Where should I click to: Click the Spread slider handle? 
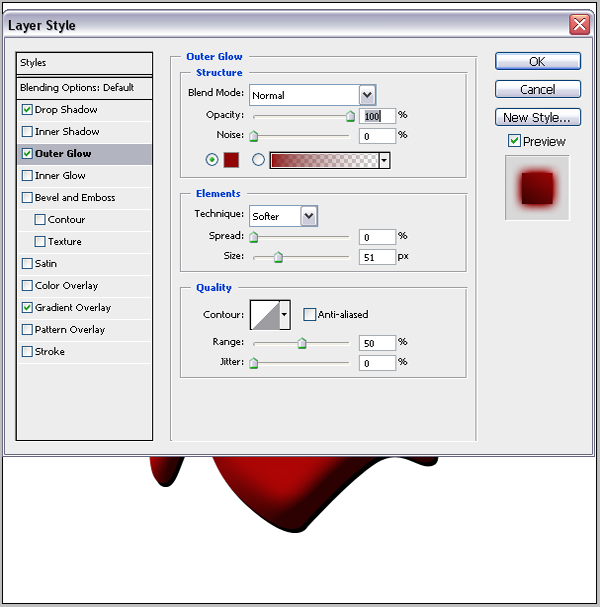coord(254,237)
